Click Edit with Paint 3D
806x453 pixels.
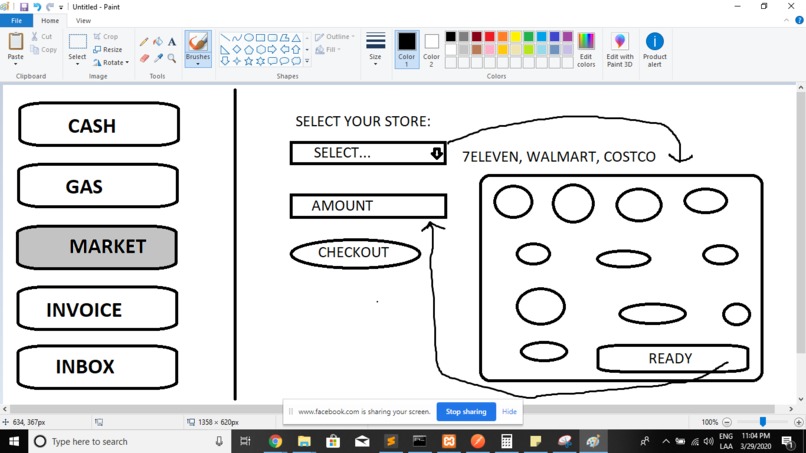pyautogui.click(x=619, y=50)
